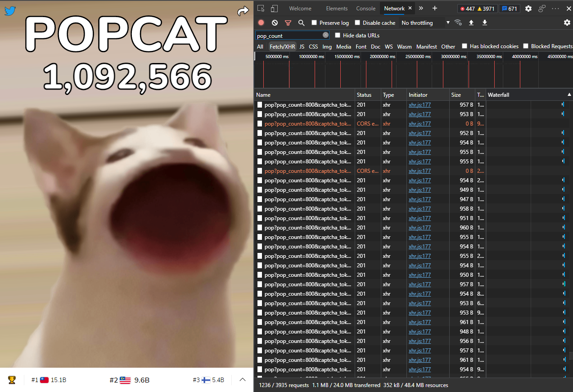Viewport: 573px width, 392px height.
Task: Open DevTools settings gear
Action: (528, 9)
